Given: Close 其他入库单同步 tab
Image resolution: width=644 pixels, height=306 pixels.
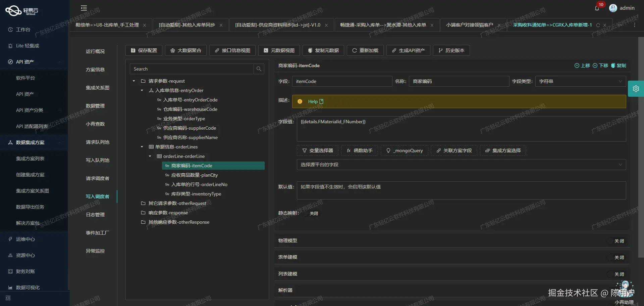Looking at the screenshot, I should (x=221, y=25).
